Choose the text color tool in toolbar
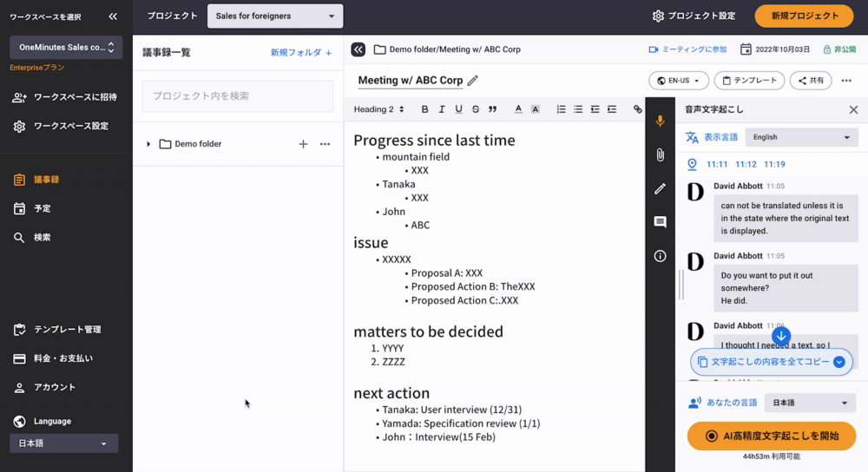Screen dimensions: 868x472 pos(518,109)
